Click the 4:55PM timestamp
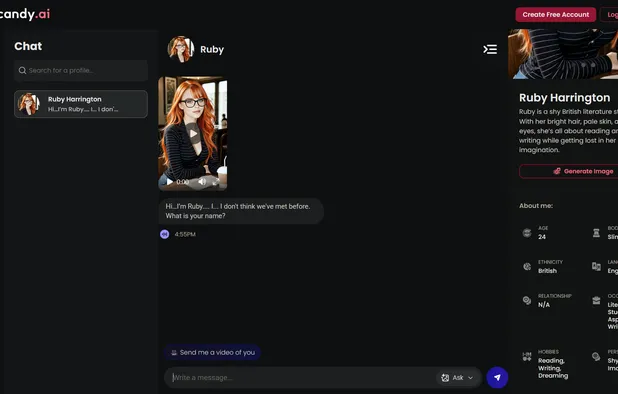The height and width of the screenshot is (394, 618). click(185, 234)
